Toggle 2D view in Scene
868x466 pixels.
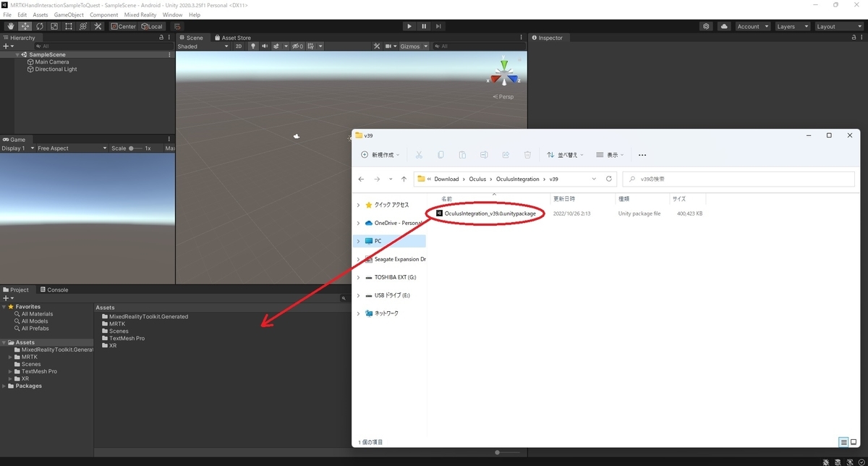(239, 46)
